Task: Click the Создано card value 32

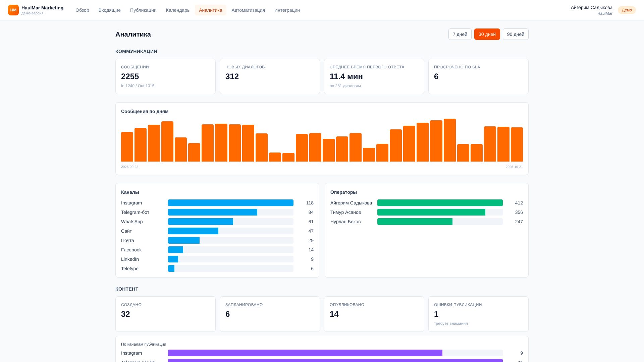Action: (125, 314)
